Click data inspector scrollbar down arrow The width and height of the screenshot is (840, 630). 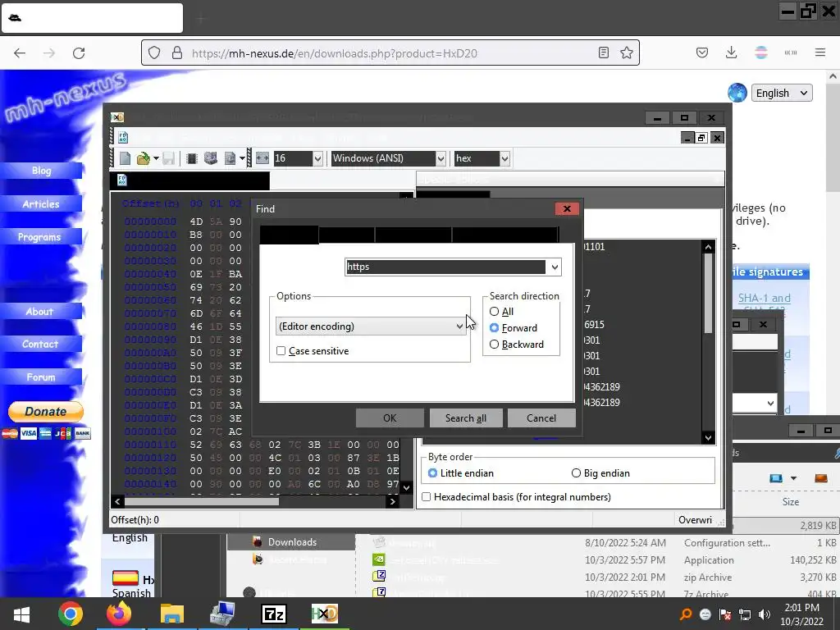(x=708, y=438)
